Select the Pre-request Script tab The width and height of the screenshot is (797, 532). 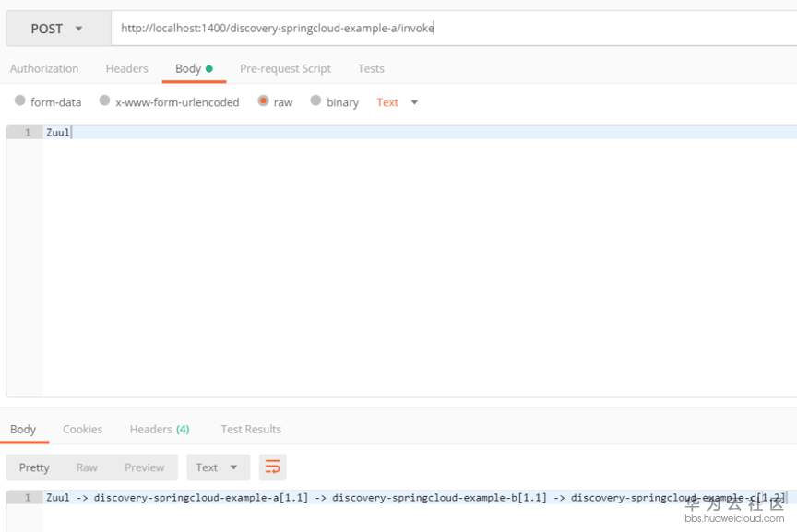coord(286,68)
